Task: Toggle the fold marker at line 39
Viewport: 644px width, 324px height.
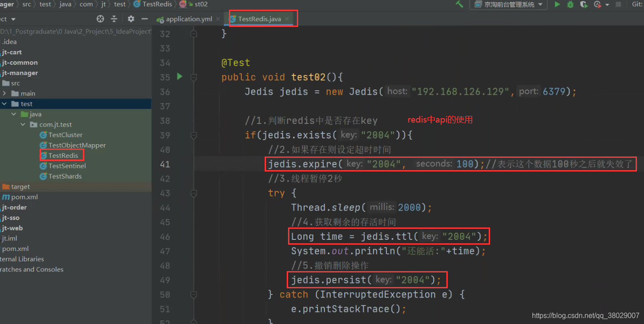Action: (193, 135)
